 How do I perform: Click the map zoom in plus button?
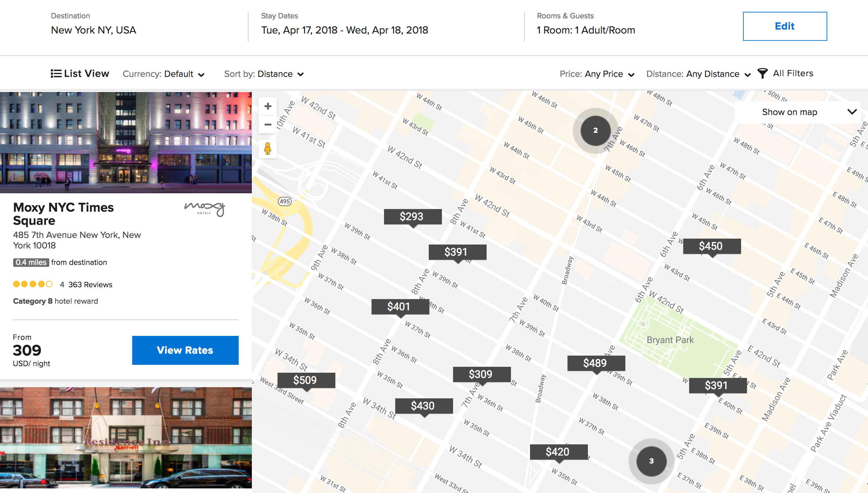coord(268,106)
